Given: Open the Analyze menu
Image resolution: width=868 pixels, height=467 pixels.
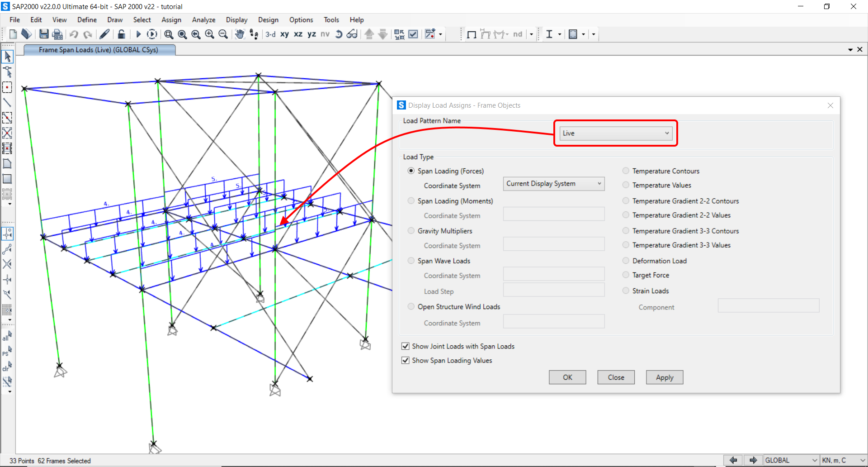Looking at the screenshot, I should (x=203, y=20).
